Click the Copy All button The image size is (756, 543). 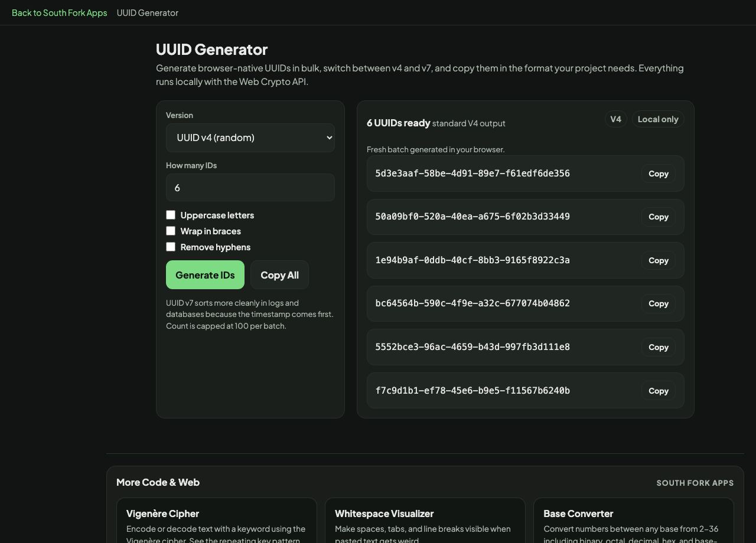click(279, 275)
